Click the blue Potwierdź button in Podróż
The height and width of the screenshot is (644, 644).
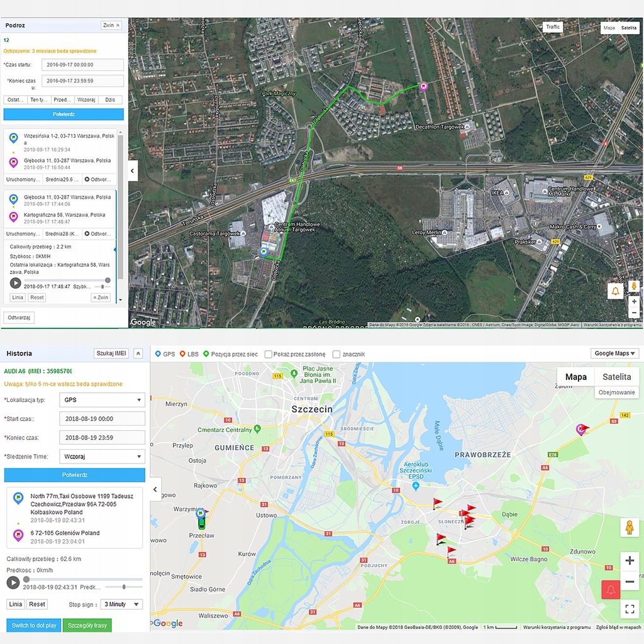(x=64, y=114)
